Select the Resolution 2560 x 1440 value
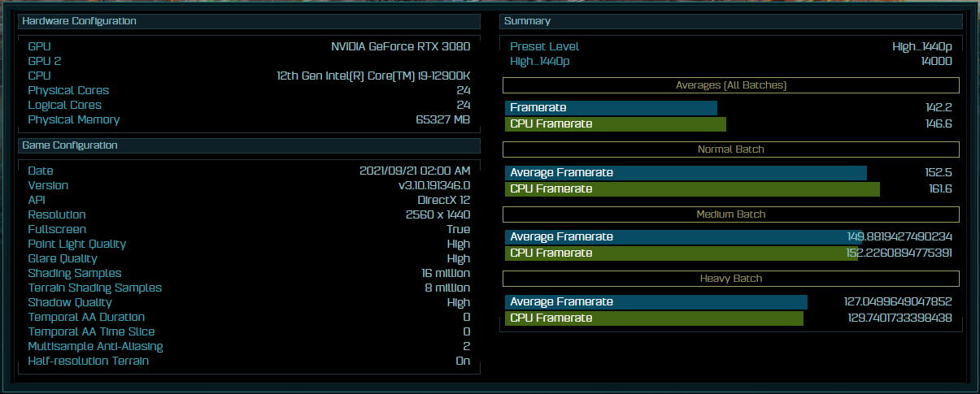This screenshot has height=394, width=980. (437, 215)
